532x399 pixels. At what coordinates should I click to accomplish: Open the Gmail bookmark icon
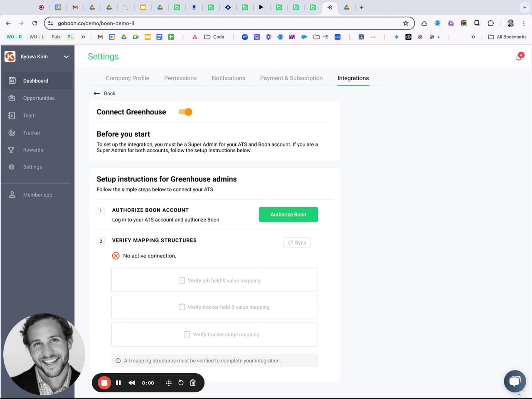click(x=100, y=37)
